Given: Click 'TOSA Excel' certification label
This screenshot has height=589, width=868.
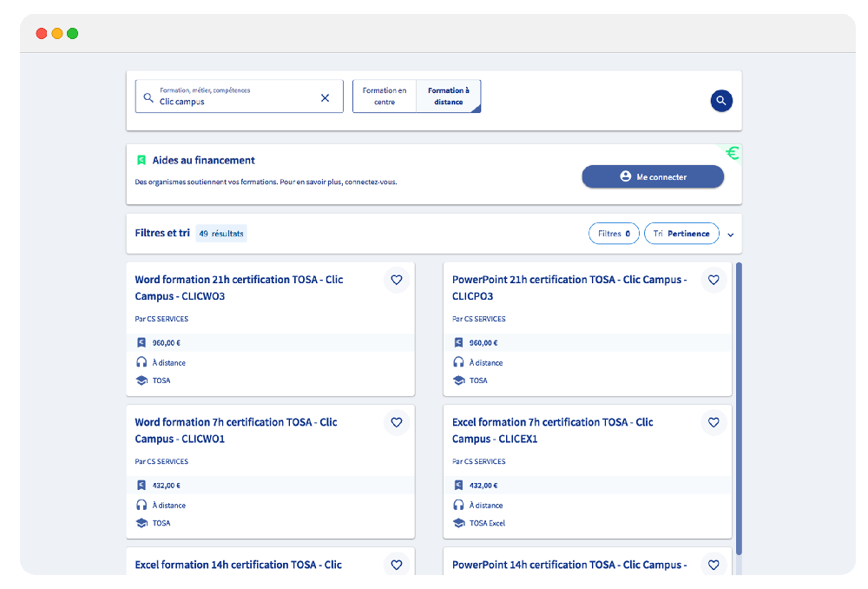Looking at the screenshot, I should point(487,523).
